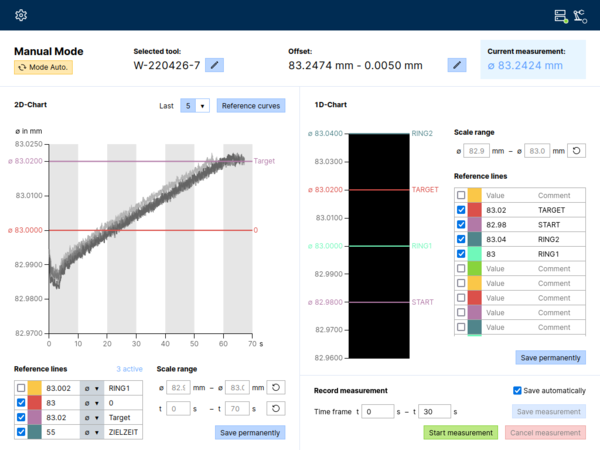Click the Save measurement button

pyautogui.click(x=549, y=411)
